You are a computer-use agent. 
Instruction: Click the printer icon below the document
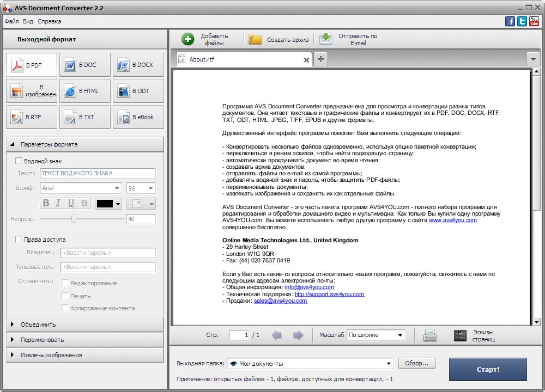430,335
